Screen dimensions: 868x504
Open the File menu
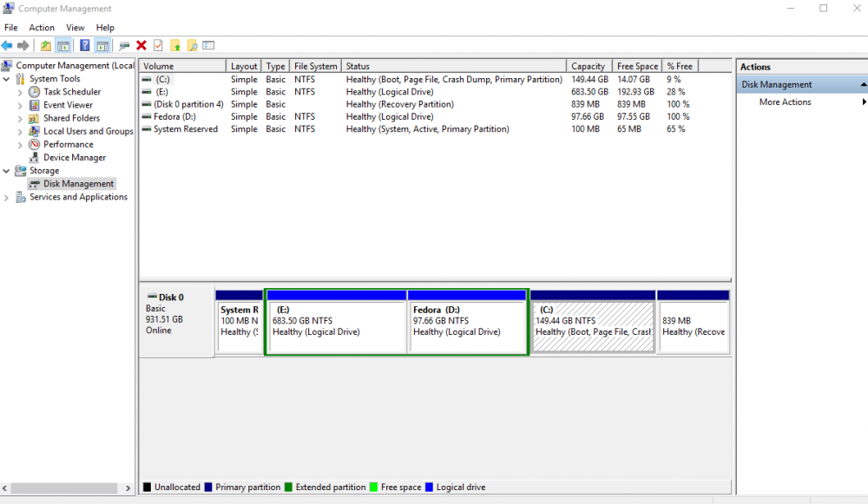click(x=11, y=27)
